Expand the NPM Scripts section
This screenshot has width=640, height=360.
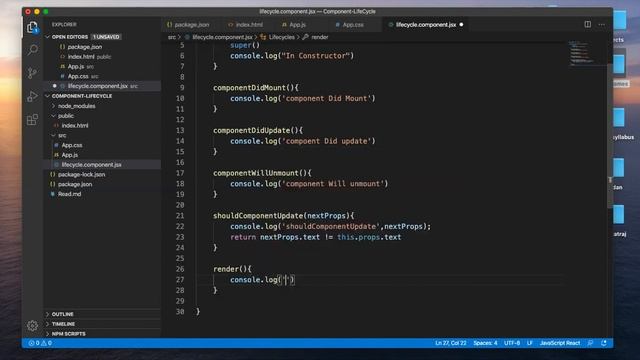tap(69, 333)
